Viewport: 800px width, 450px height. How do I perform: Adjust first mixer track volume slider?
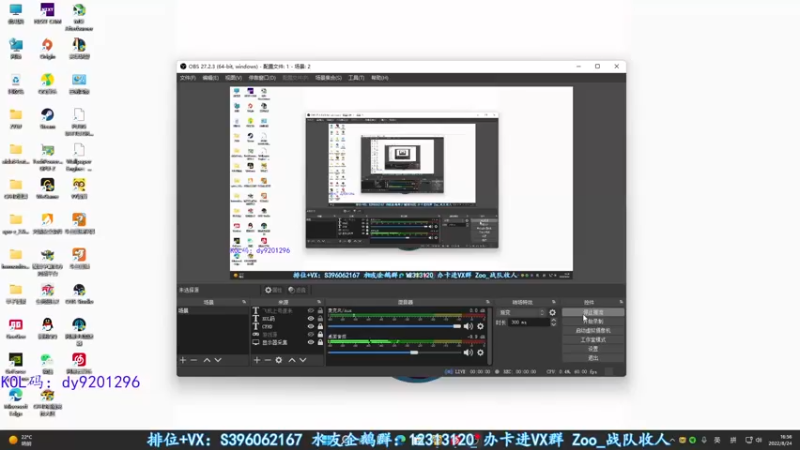394,327
